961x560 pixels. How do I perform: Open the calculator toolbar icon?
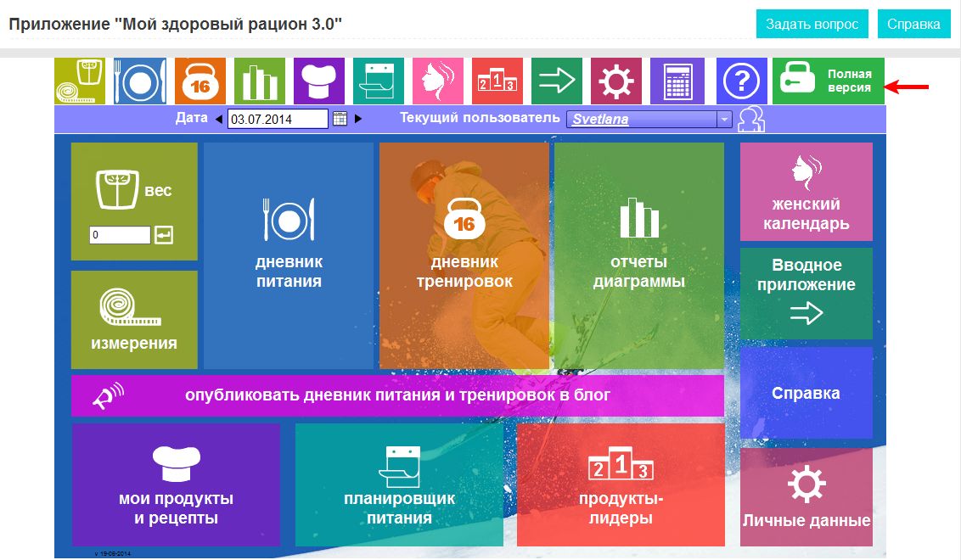coord(677,81)
